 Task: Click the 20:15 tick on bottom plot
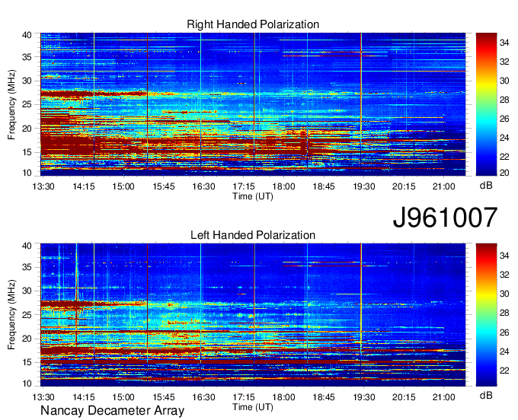pyautogui.click(x=404, y=397)
